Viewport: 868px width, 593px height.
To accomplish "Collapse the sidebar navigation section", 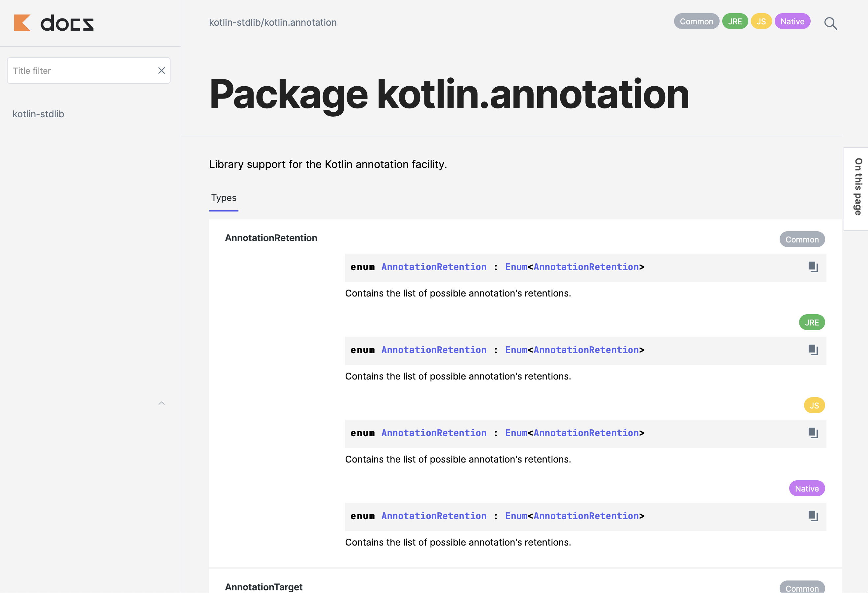I will 162,404.
